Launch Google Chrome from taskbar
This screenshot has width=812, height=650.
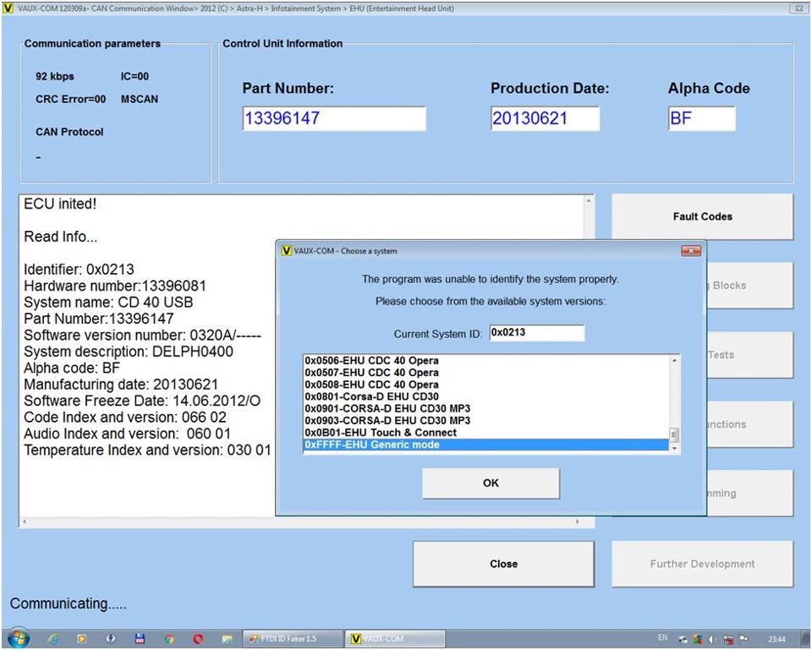pos(169,639)
